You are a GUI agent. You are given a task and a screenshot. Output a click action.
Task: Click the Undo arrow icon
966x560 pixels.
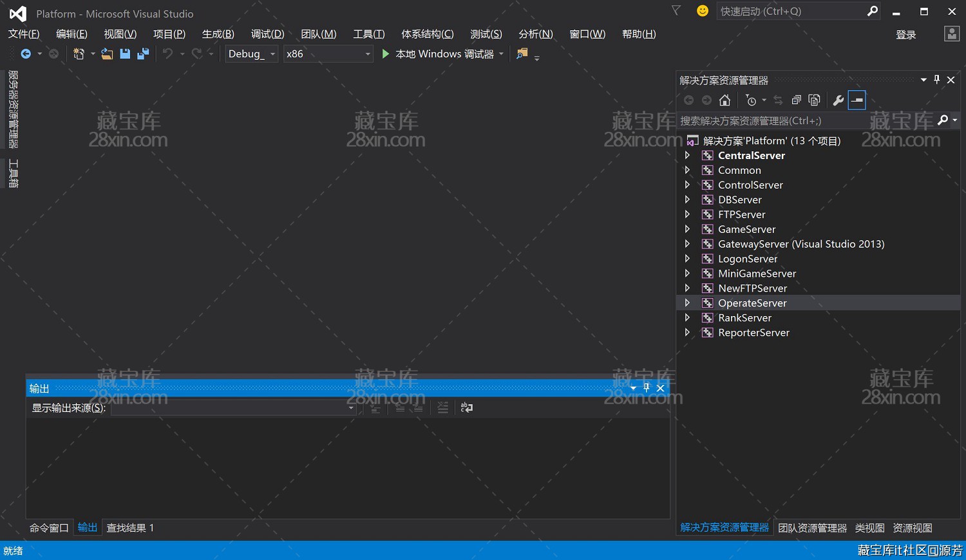(x=167, y=54)
